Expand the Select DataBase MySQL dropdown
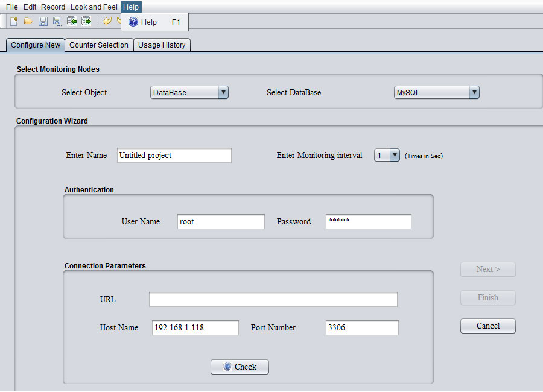Screen dimensions: 543x392 pos(437,92)
